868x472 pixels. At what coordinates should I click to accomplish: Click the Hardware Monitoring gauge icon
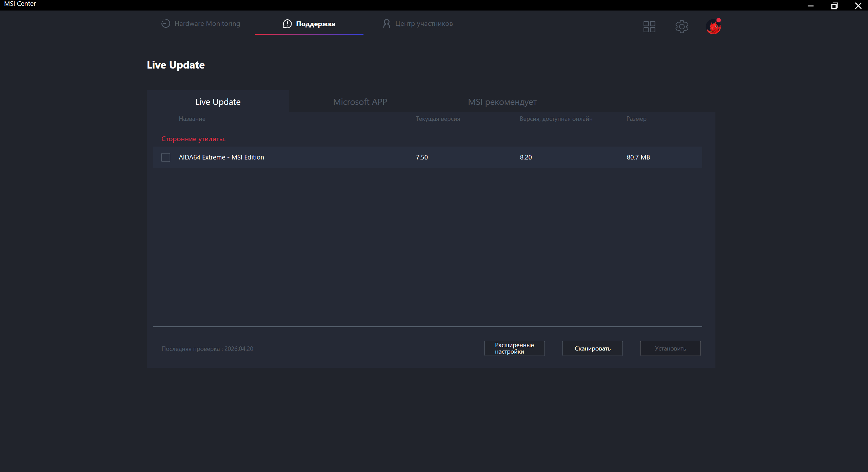coord(165,23)
